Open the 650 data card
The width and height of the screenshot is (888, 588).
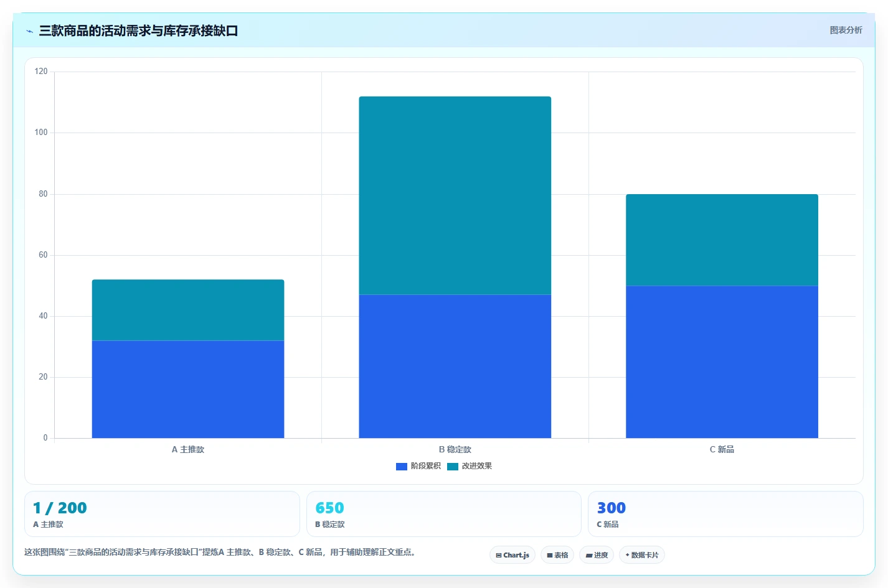tap(443, 514)
